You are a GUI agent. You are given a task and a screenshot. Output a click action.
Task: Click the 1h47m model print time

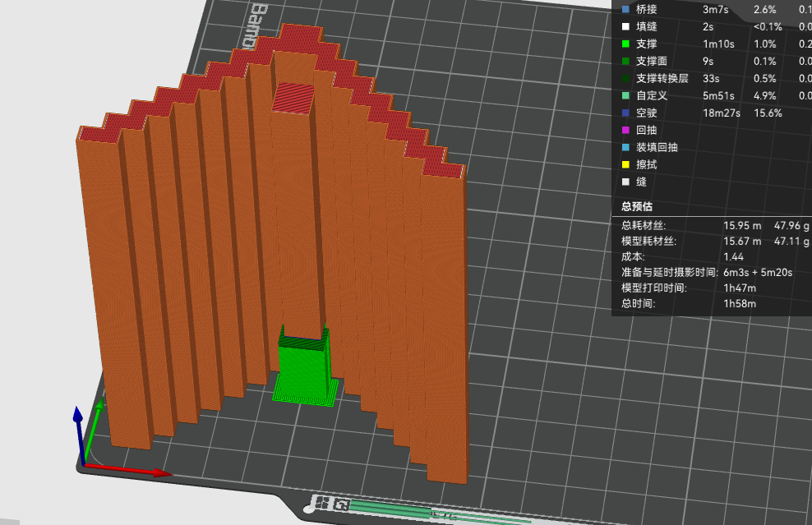pos(740,288)
